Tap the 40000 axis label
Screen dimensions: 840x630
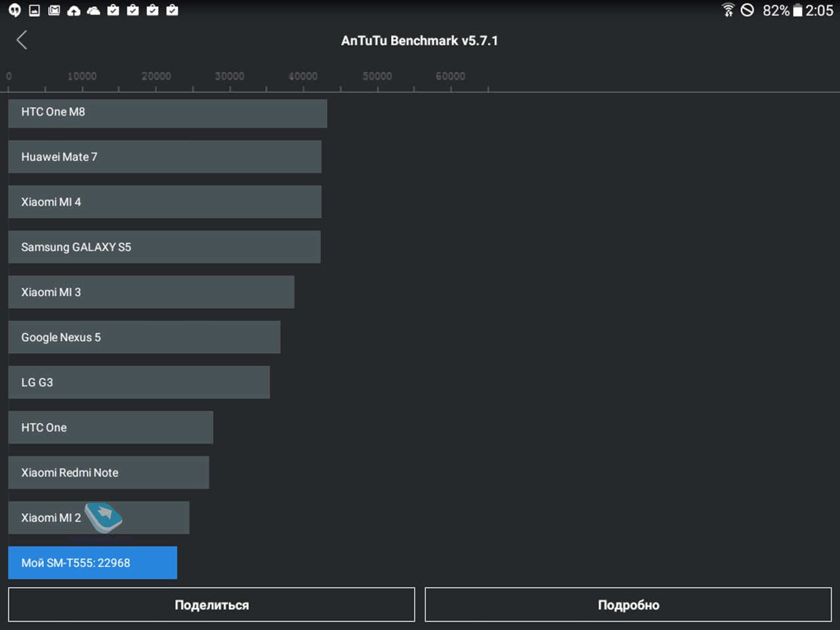pos(303,76)
